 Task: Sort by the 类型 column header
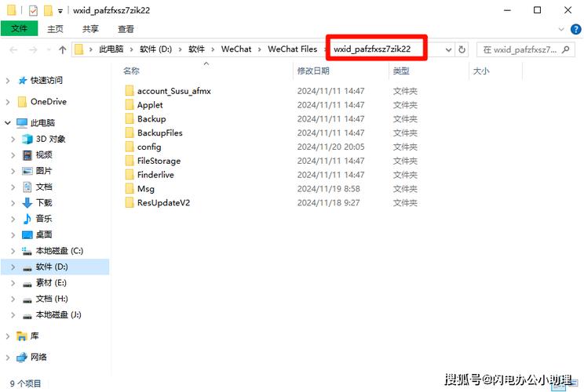[x=401, y=71]
